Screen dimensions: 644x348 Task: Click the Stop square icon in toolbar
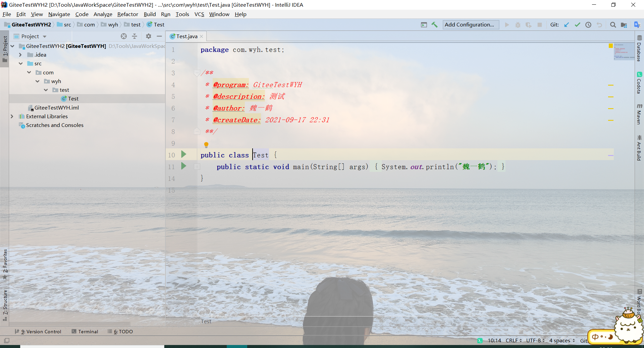(540, 25)
